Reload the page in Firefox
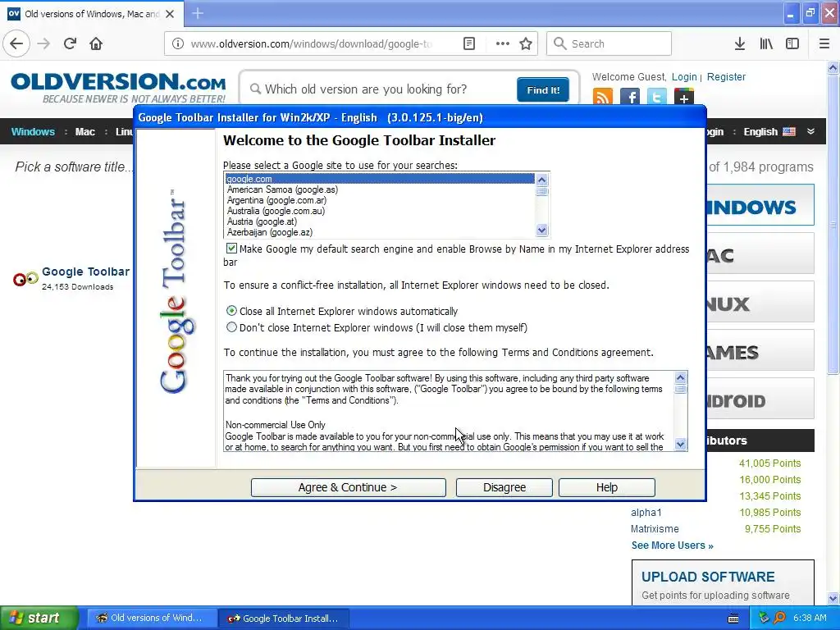The height and width of the screenshot is (630, 840). coord(71,43)
